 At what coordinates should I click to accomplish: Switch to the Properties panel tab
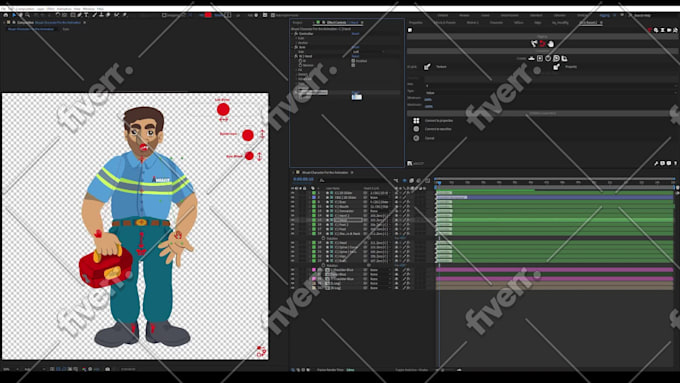pos(416,23)
